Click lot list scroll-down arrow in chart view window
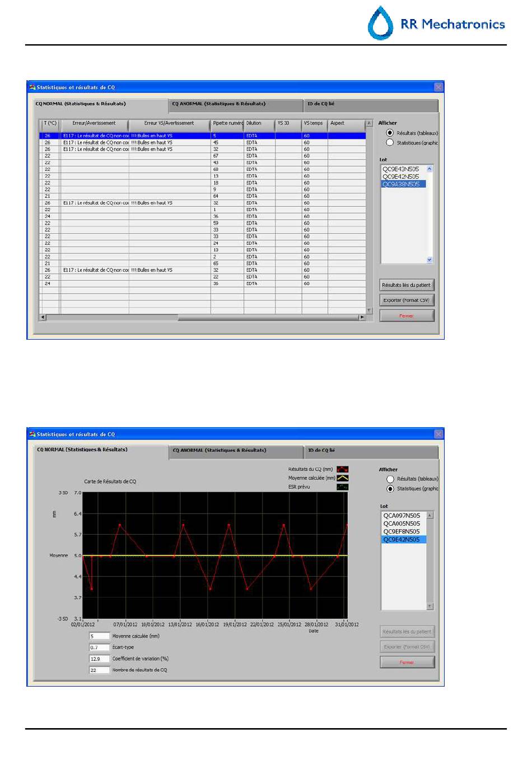This screenshot has width=532, height=778. pos(430,606)
